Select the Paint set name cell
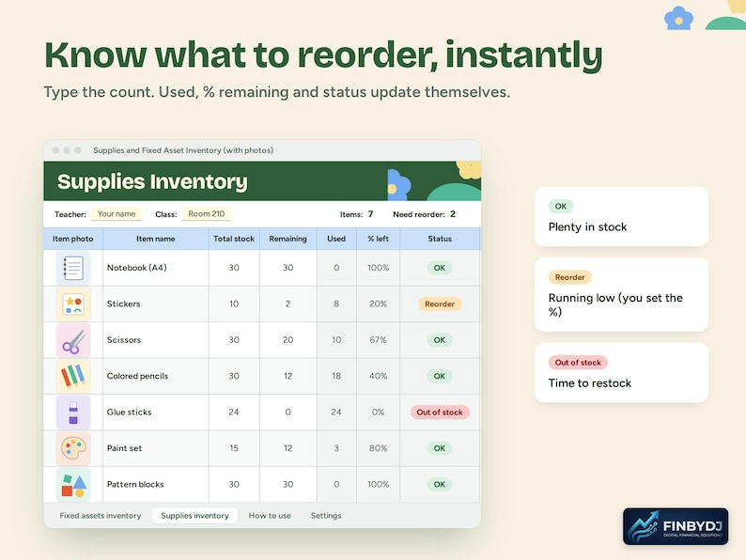746x560 pixels. (156, 448)
